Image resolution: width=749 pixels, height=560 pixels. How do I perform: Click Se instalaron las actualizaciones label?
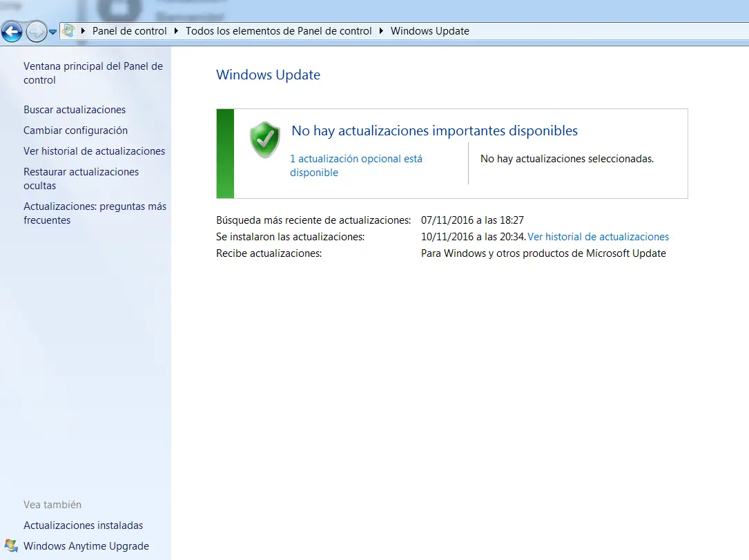point(290,237)
